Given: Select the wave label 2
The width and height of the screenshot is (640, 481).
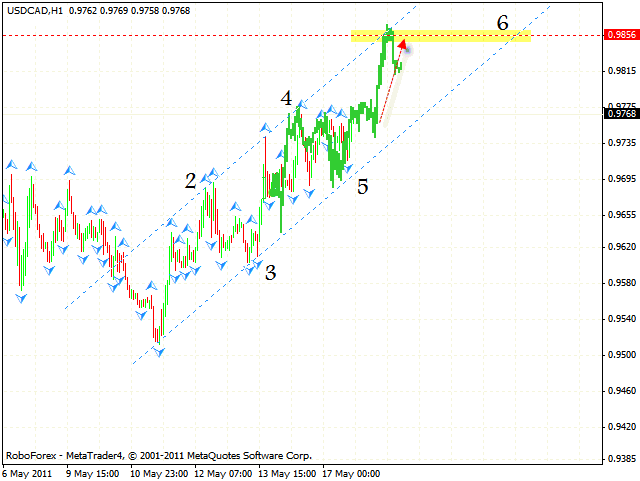Looking at the screenshot, I should tap(190, 181).
